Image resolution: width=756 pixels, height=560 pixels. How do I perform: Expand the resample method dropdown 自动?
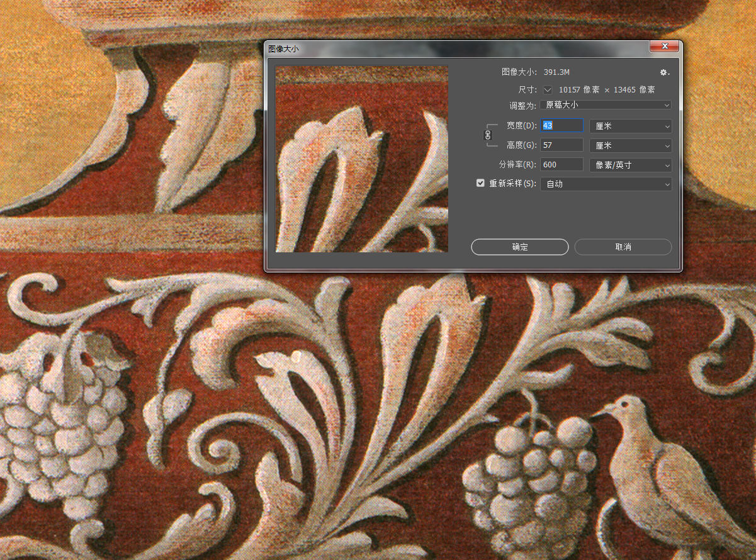[606, 184]
